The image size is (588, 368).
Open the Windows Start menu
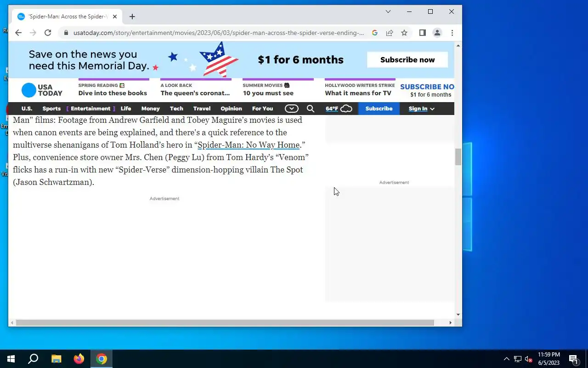click(x=11, y=359)
